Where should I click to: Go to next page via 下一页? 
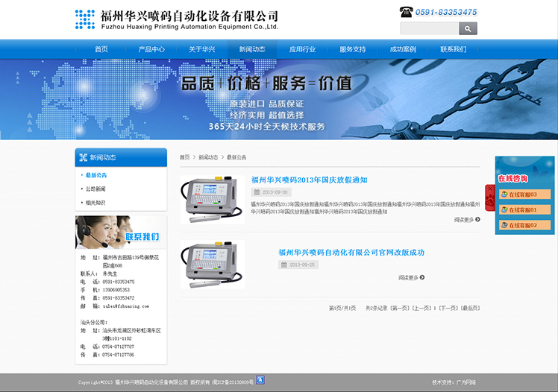[x=448, y=308]
